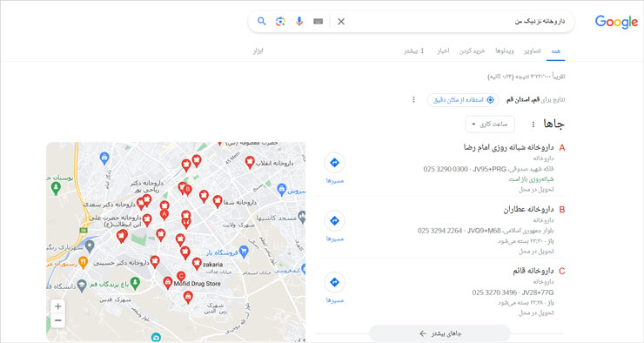Click phone number 025 3290 0300
Viewport: 644px width, 343px height.
tap(446, 169)
